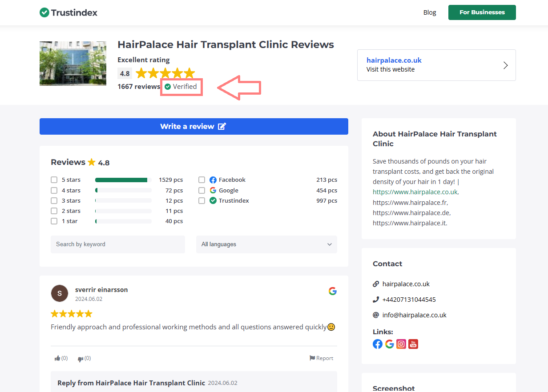Report sverrir einarsson's review
Screen dimensions: 548x392
pyautogui.click(x=321, y=358)
